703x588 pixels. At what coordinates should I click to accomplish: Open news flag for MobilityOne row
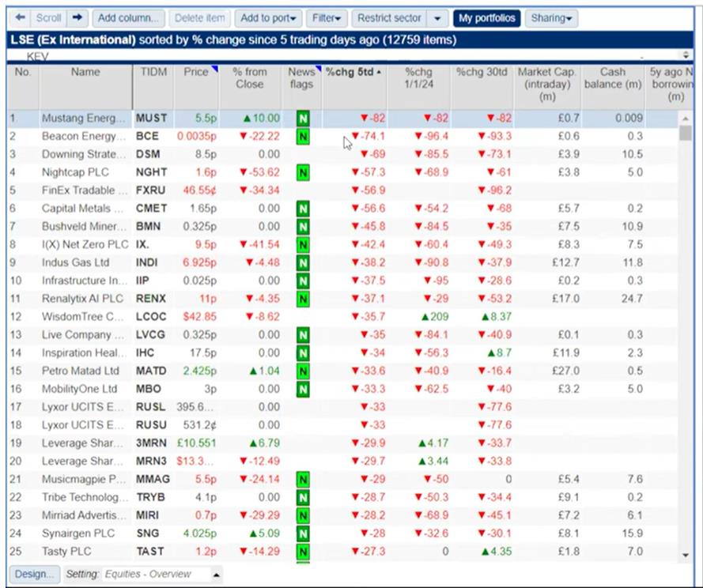(x=303, y=389)
